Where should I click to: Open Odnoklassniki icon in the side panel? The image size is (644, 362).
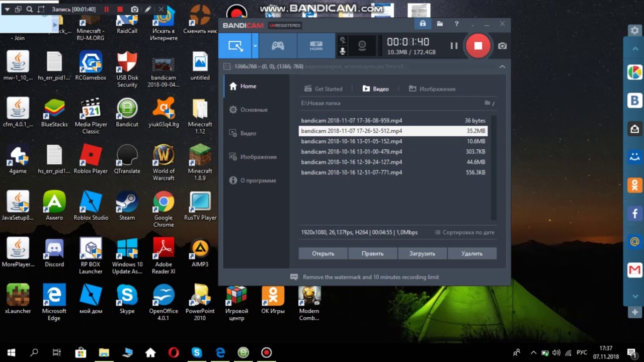pos(634,185)
